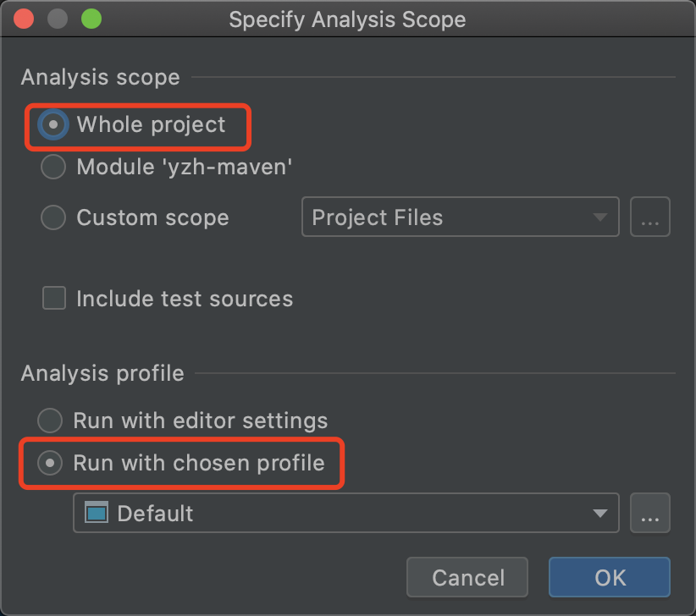Open the ellipsis button beside Project Files

pyautogui.click(x=649, y=217)
